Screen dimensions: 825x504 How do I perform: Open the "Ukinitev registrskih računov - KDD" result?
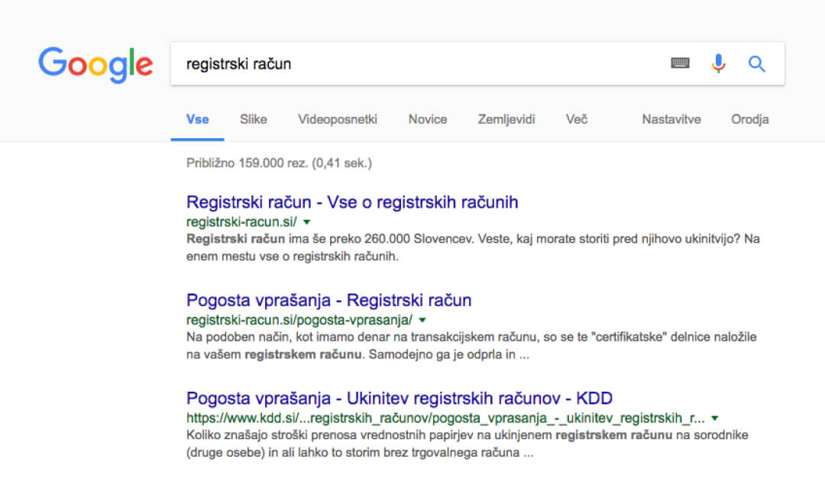pos(399,399)
